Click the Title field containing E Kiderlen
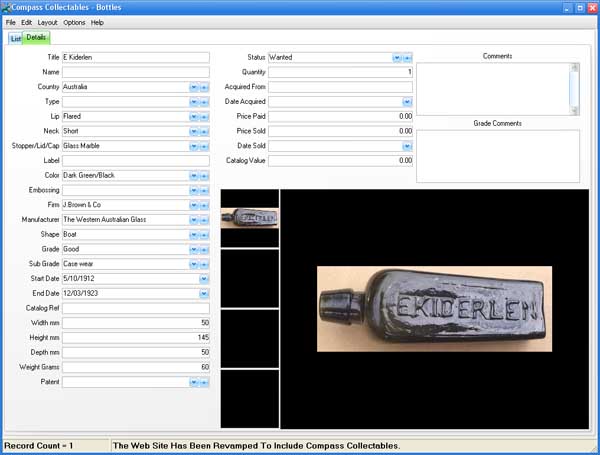 pos(136,57)
